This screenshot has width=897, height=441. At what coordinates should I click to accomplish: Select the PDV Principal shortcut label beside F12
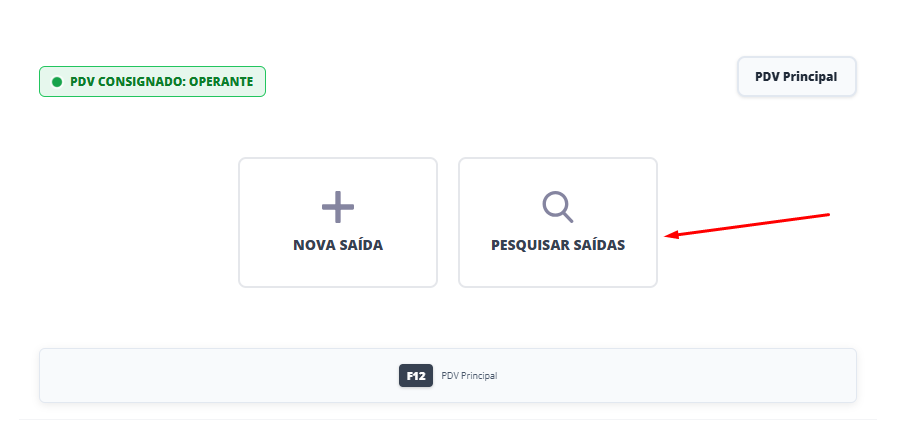pos(469,376)
